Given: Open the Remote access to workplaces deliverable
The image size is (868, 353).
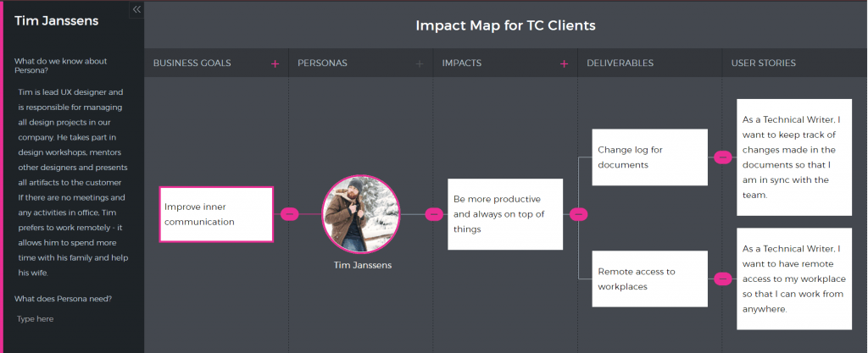Looking at the screenshot, I should click(650, 279).
